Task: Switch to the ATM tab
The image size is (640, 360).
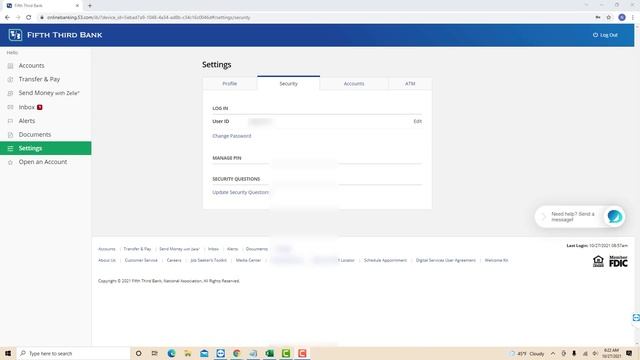Action: [x=410, y=84]
